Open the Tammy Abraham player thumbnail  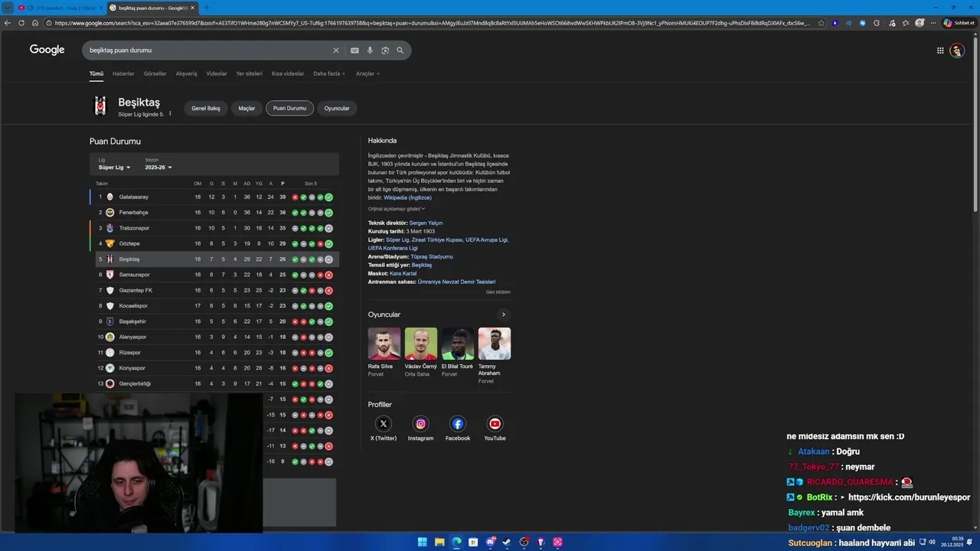point(494,344)
